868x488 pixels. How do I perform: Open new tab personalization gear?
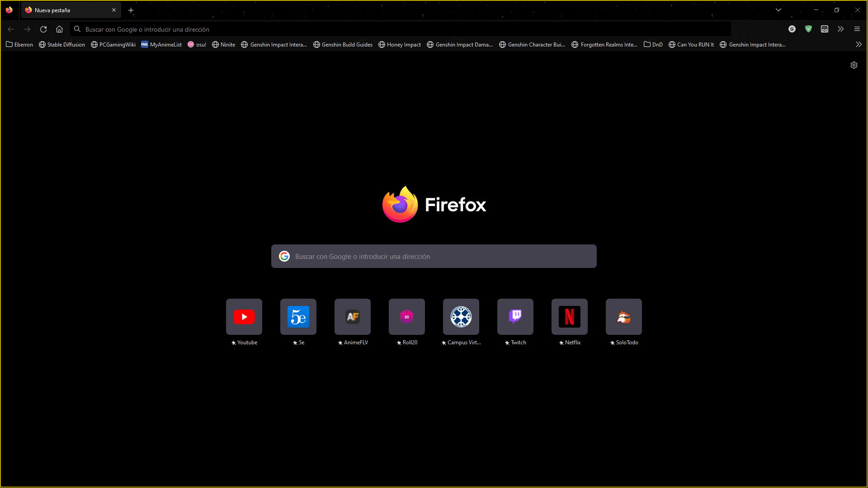(x=854, y=65)
